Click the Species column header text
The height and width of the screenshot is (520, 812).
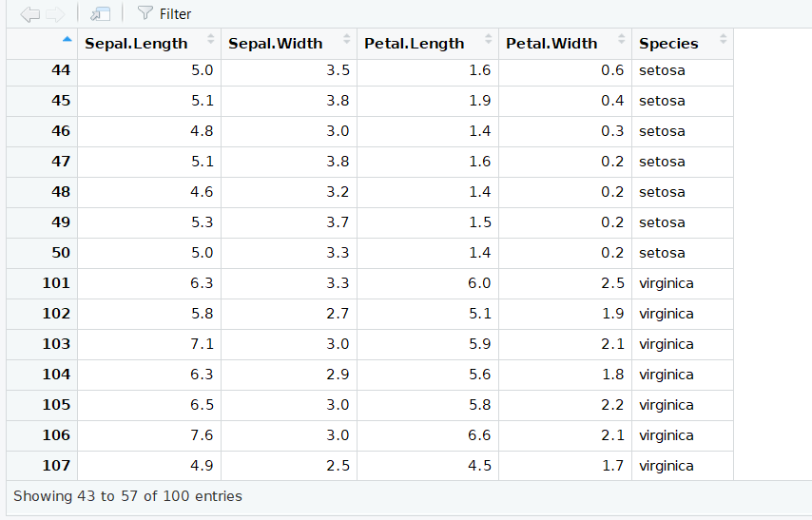point(668,43)
